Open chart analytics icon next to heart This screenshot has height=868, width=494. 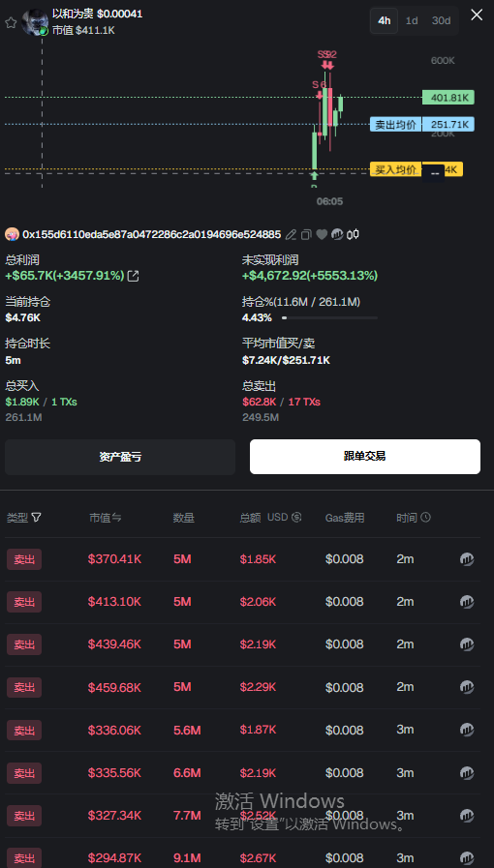[x=337, y=235]
